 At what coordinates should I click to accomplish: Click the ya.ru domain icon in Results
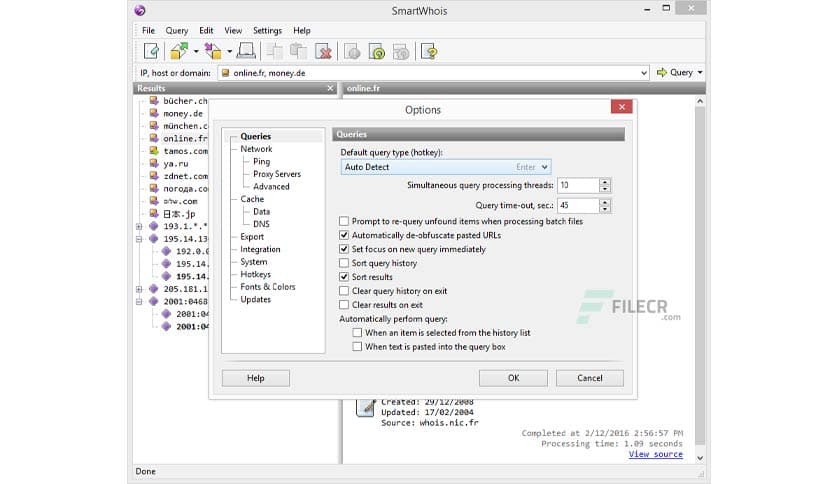(154, 163)
